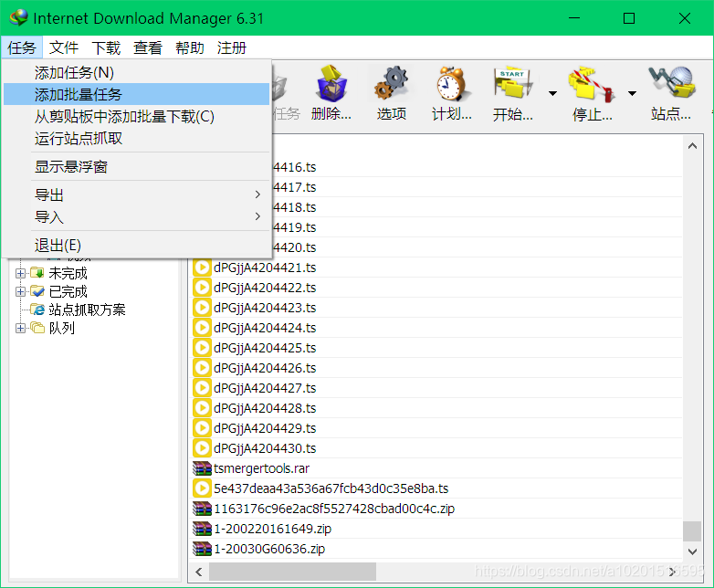The height and width of the screenshot is (588, 714).
Task: Open the 注册 menu
Action: click(232, 47)
